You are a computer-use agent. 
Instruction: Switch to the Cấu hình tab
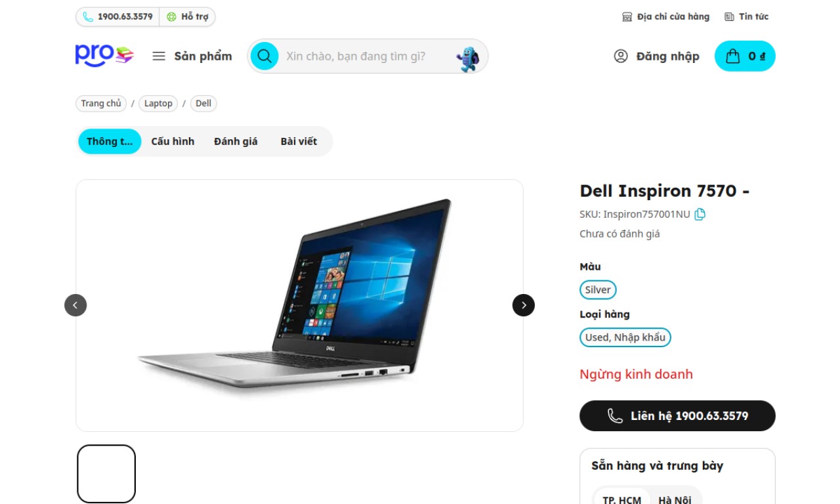click(173, 141)
